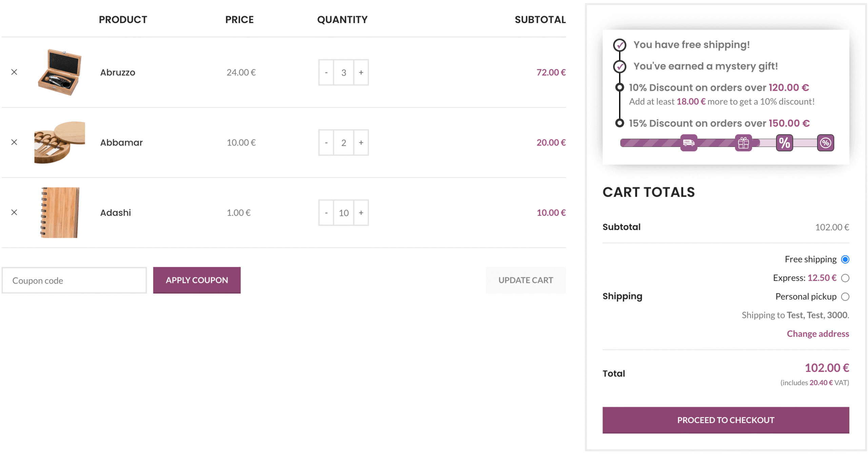Viewport: 868px width, 455px height.
Task: Remove Abbamar item with X icon
Action: click(x=14, y=142)
